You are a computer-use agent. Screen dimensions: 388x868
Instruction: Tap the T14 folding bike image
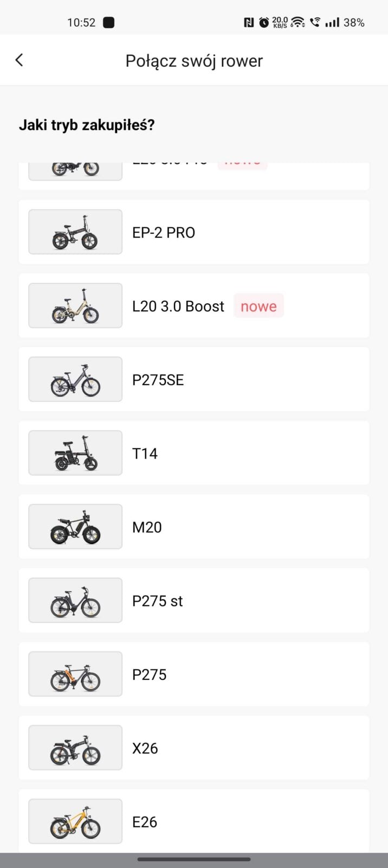[75, 454]
